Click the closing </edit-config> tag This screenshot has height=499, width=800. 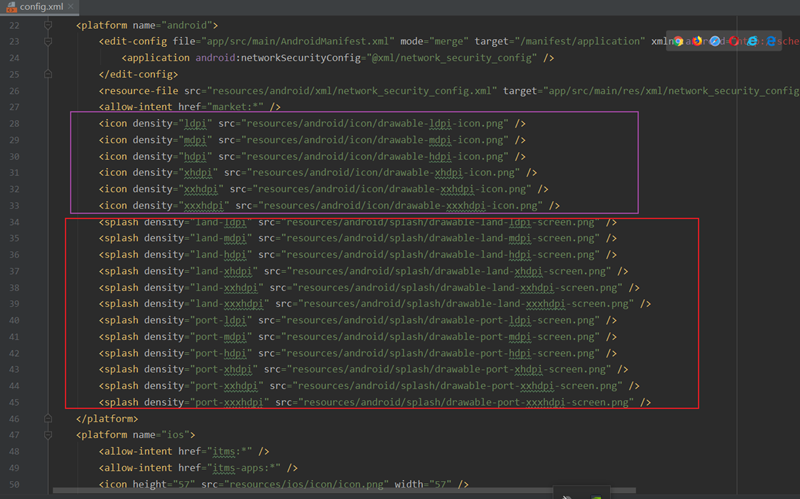138,74
